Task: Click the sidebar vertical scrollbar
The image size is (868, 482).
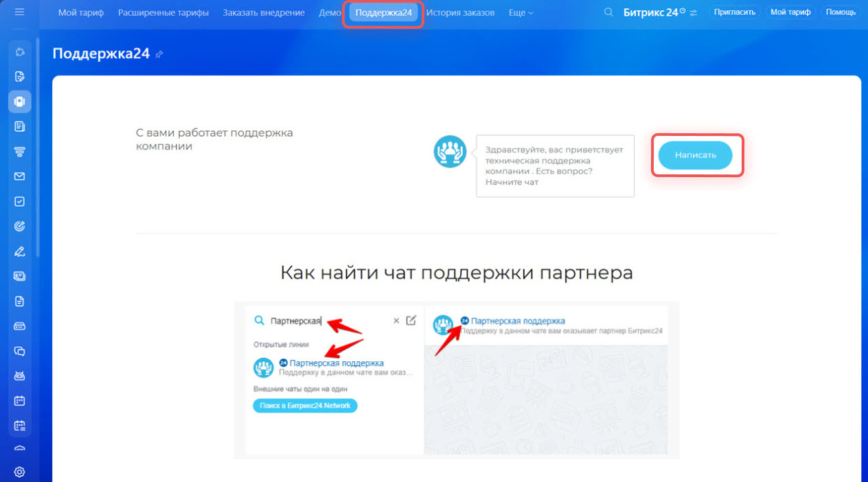Action: click(38, 148)
